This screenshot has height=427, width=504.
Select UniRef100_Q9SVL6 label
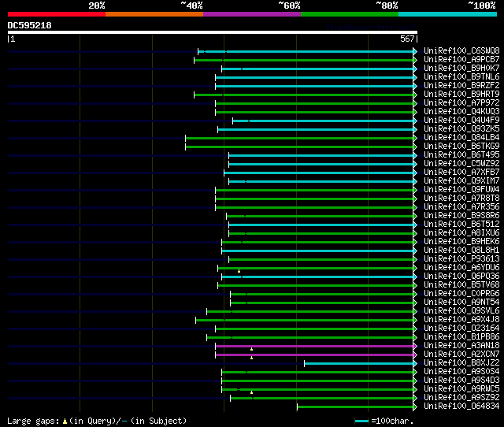click(461, 311)
